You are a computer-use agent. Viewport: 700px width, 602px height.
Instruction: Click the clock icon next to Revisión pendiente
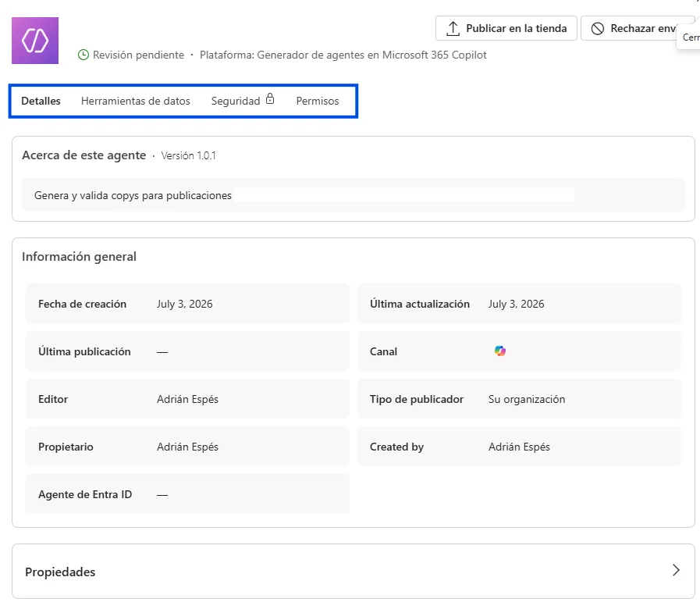[84, 55]
